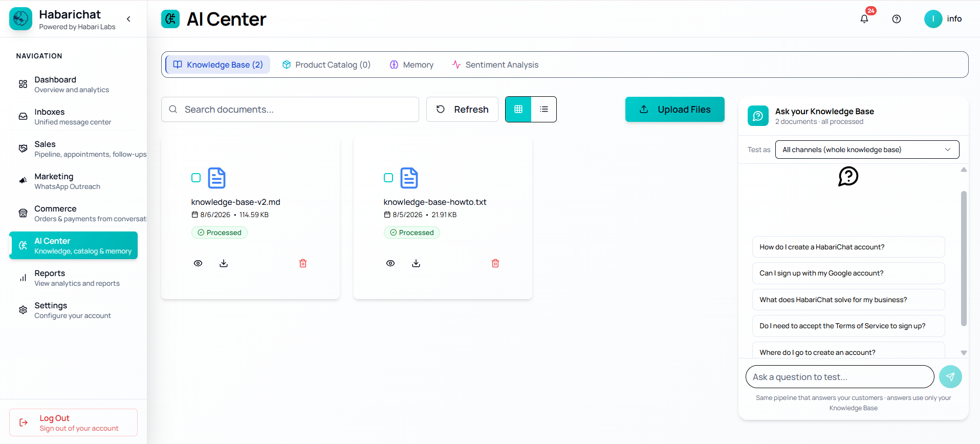Open the help question mark icon
The height and width of the screenshot is (444, 980).
(897, 19)
